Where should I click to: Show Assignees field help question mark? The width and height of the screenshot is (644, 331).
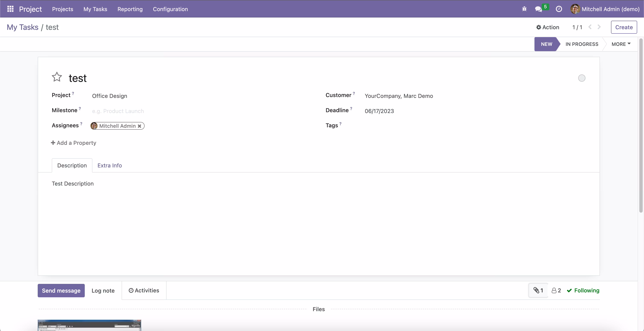(x=81, y=123)
